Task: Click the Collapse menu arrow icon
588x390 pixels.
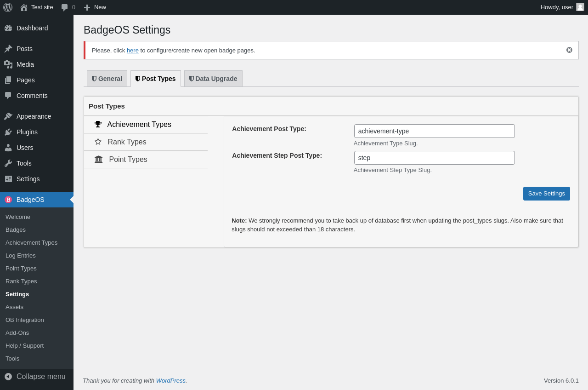Action: pos(8,377)
